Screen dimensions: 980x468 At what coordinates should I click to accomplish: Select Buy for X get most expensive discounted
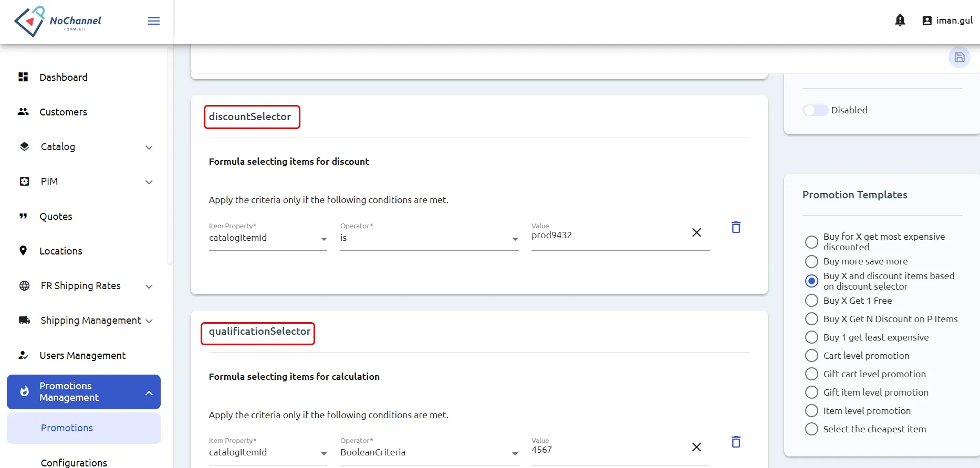[811, 242]
